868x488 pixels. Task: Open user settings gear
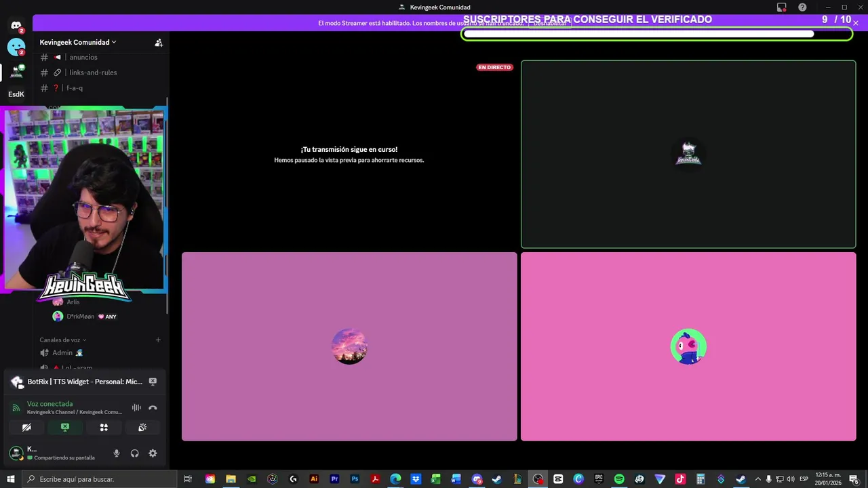[x=153, y=453]
